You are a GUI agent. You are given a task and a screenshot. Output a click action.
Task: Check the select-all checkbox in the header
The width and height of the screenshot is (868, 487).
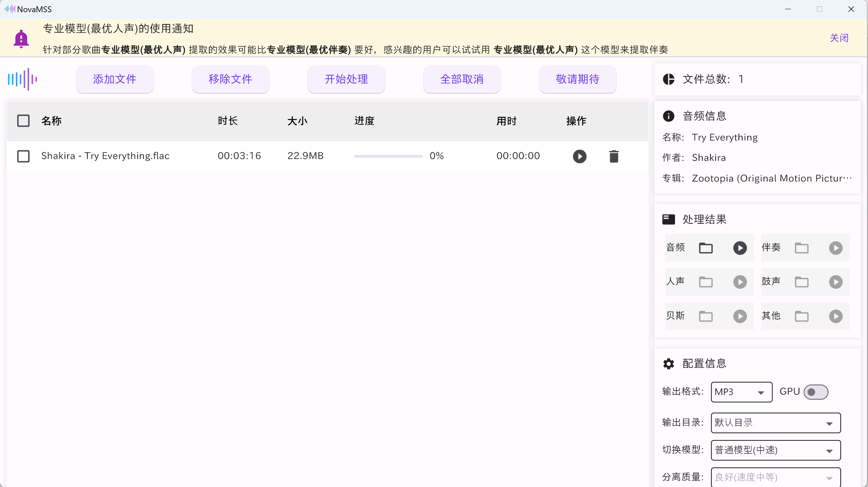[x=23, y=120]
